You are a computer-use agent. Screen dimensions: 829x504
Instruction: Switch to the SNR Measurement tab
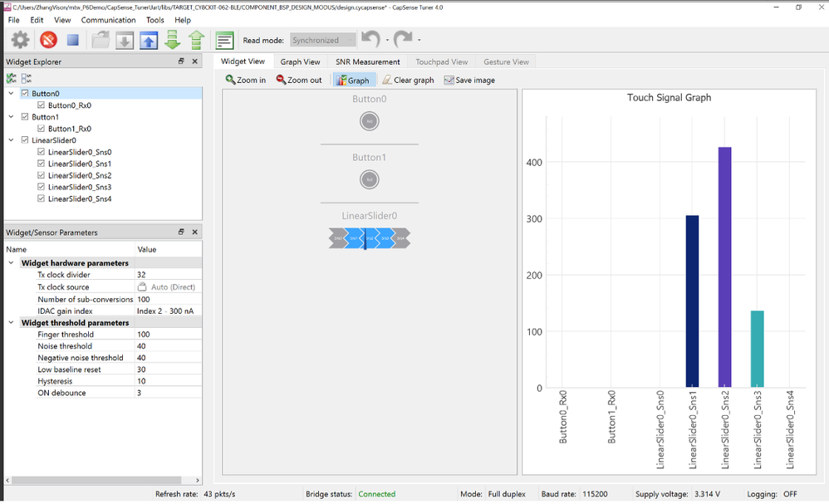click(x=367, y=61)
